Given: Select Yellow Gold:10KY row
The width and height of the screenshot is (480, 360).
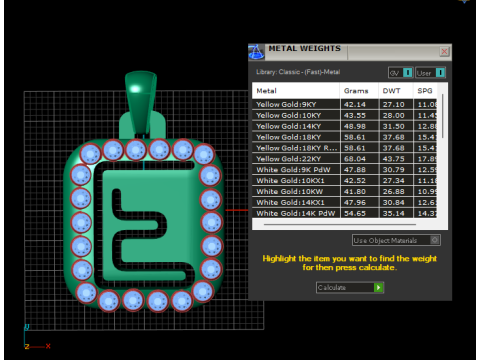Looking at the screenshot, I should [344, 115].
